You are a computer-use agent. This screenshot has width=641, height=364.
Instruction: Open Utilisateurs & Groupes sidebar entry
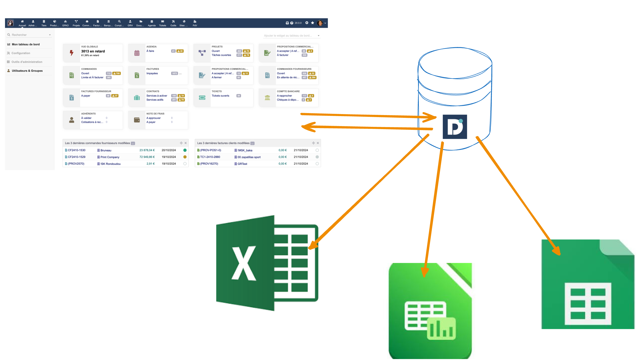pyautogui.click(x=27, y=71)
